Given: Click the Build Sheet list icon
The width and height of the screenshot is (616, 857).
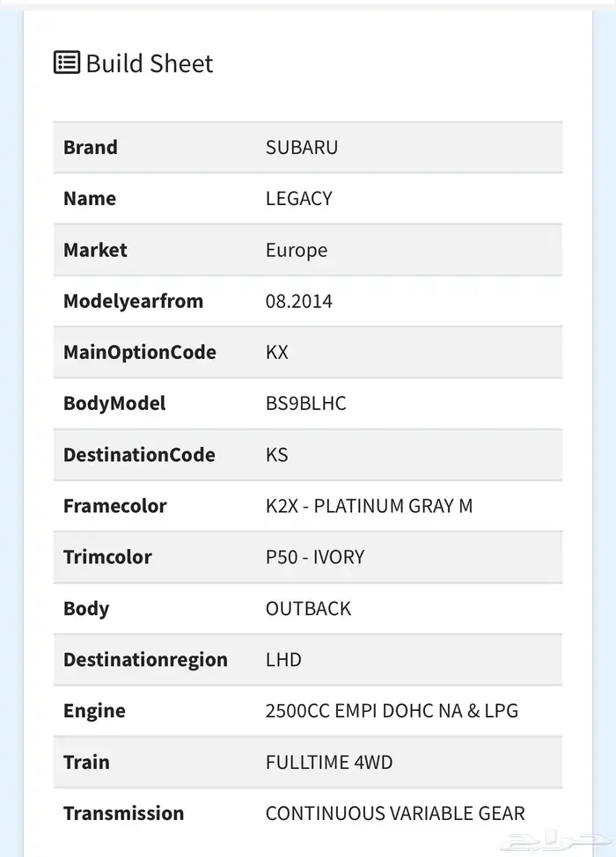Looking at the screenshot, I should tap(67, 63).
